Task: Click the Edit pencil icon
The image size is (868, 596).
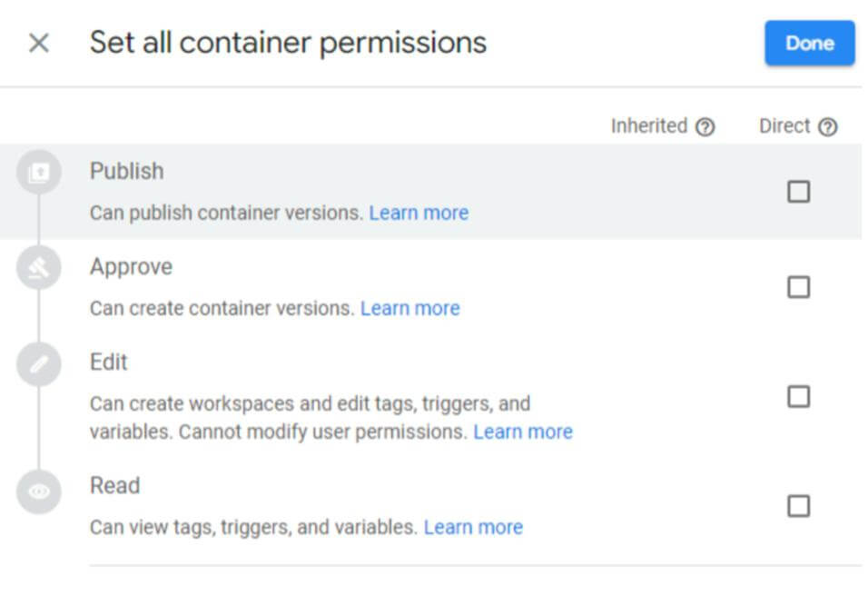Action: pos(39,364)
